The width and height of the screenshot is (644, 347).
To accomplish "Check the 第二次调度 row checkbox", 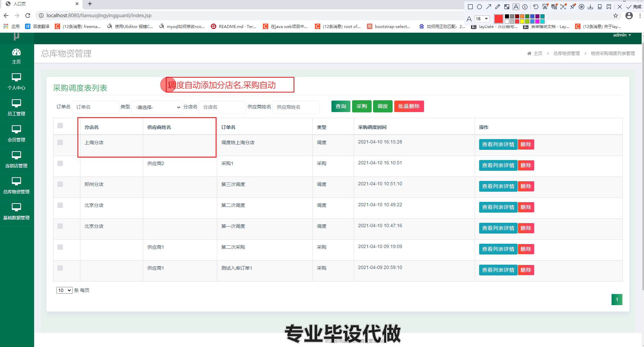I will [60, 205].
